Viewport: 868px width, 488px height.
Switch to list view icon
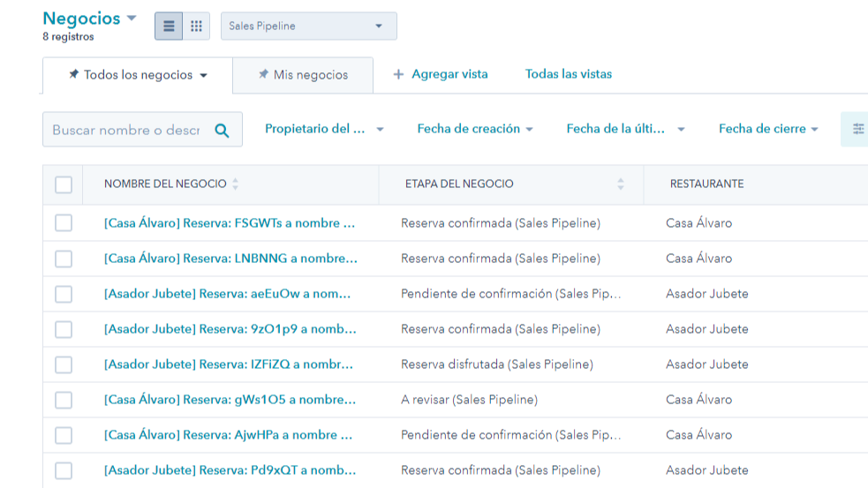click(169, 26)
